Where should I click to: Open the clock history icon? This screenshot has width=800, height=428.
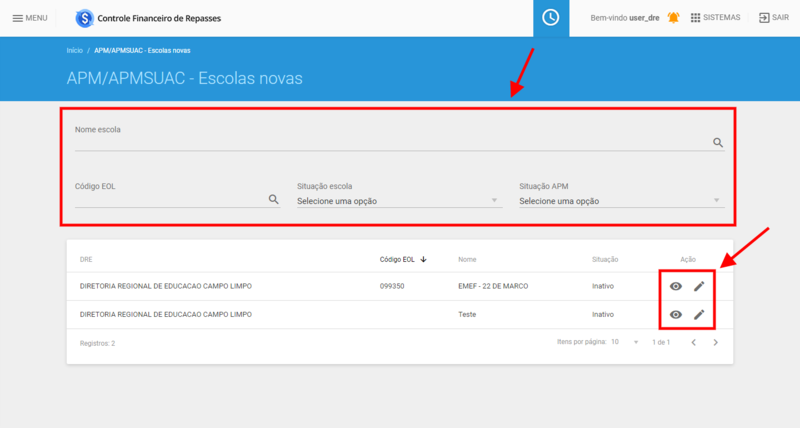point(551,18)
